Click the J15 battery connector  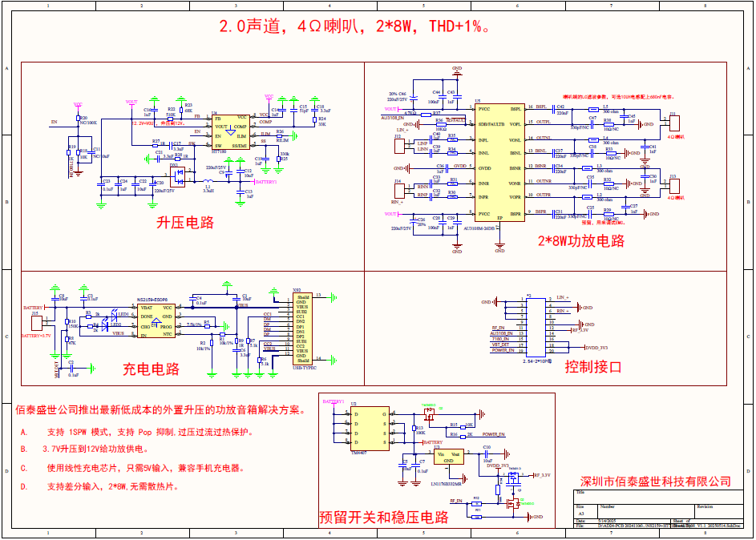click(x=36, y=324)
